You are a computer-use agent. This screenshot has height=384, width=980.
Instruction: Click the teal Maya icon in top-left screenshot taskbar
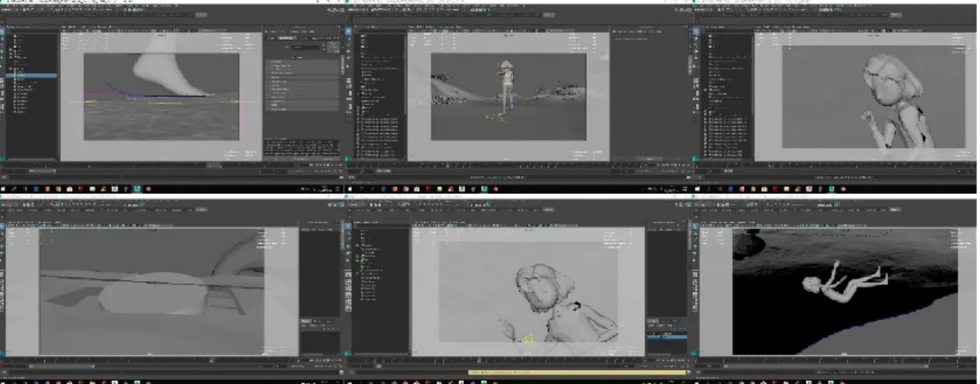[137, 188]
